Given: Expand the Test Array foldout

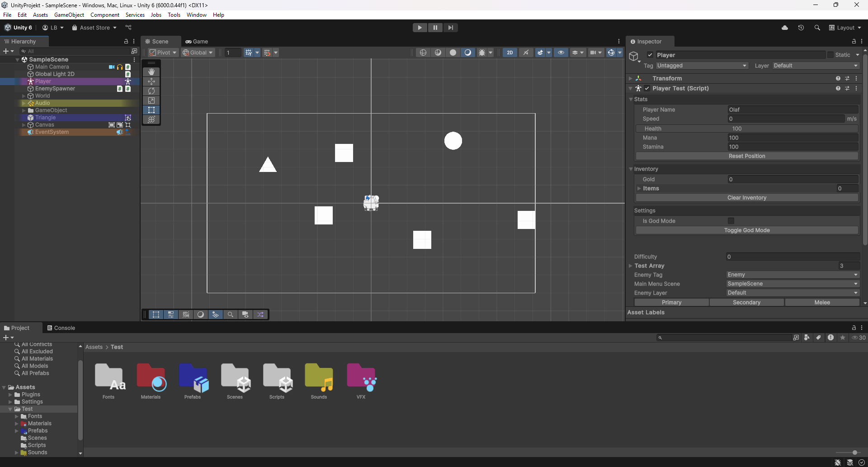Looking at the screenshot, I should pos(631,266).
